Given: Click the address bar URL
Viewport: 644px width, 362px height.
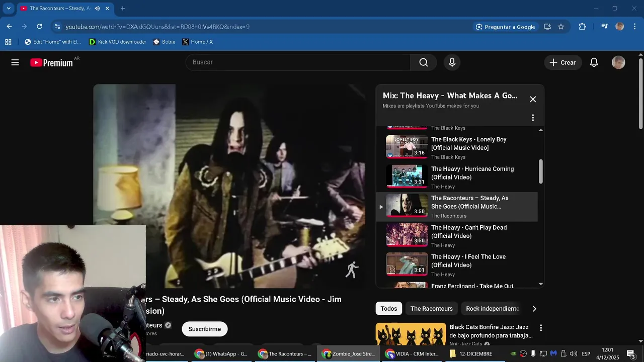Looking at the screenshot, I should tap(157, 27).
